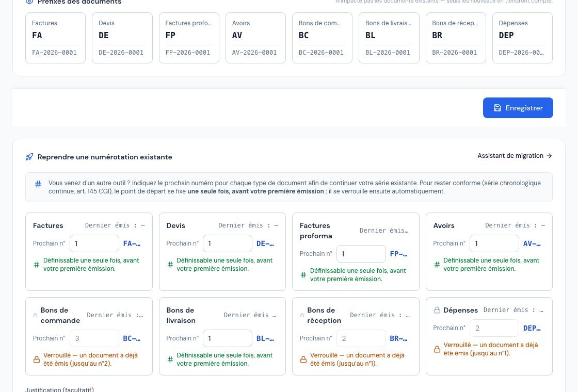Focus the Devis Prochain n° field
The image size is (578, 392).
(228, 243)
